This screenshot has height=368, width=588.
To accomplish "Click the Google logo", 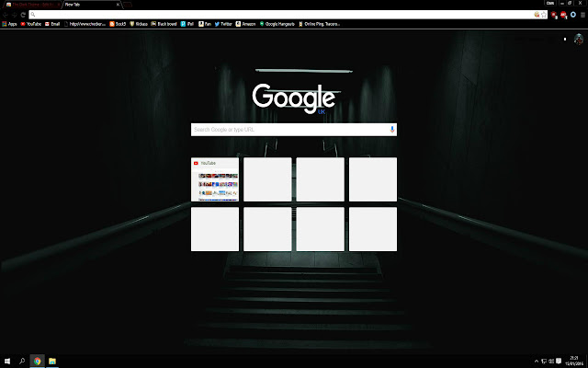I will pos(294,98).
